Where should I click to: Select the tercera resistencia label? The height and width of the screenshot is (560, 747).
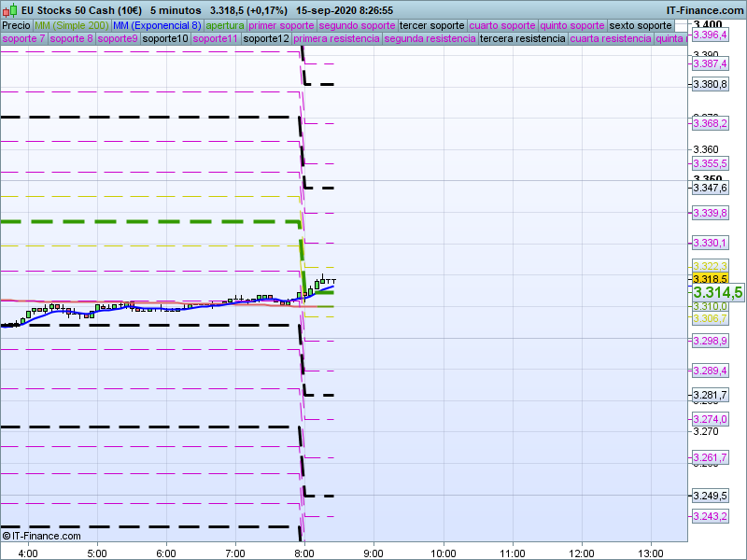pyautogui.click(x=522, y=39)
